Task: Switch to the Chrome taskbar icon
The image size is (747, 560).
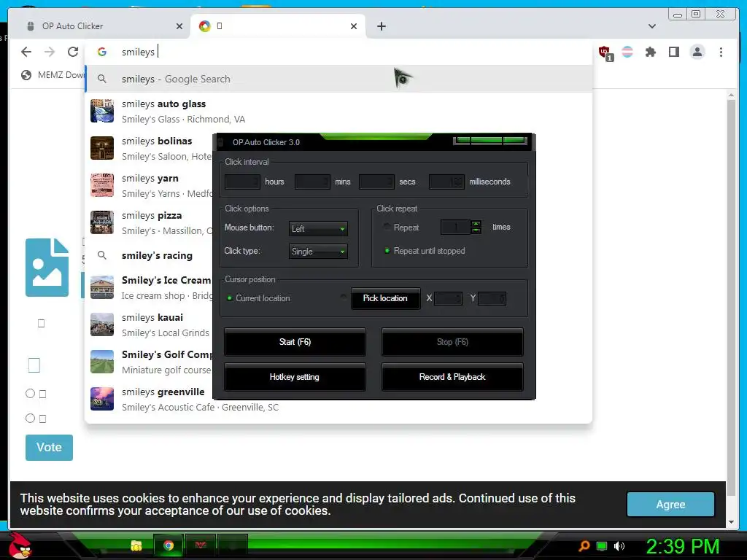Action: (x=169, y=545)
